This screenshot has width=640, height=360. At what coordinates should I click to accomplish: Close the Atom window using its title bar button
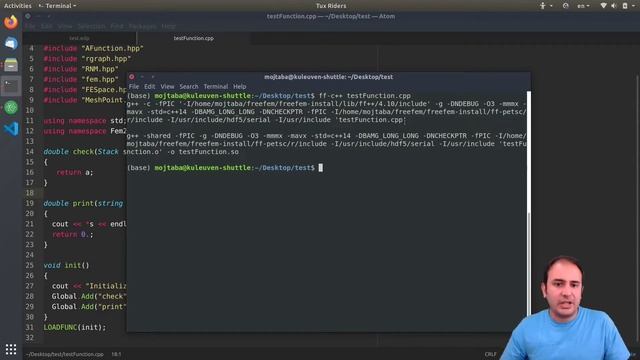tap(28, 16)
